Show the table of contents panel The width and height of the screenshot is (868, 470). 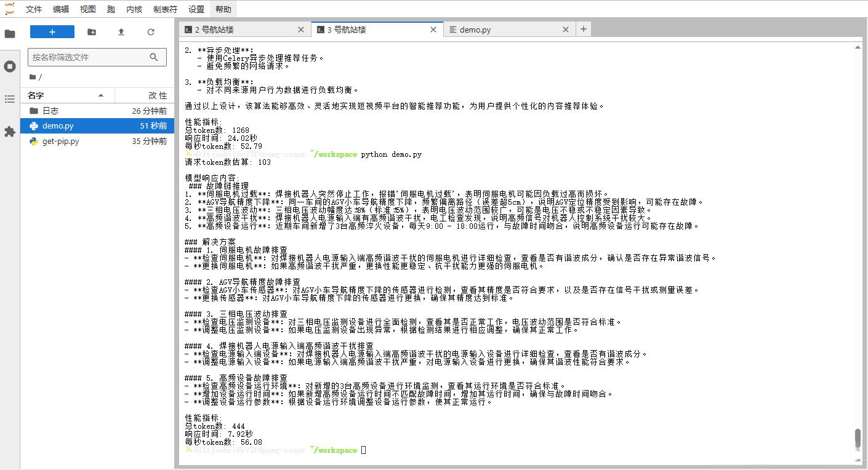pos(10,99)
